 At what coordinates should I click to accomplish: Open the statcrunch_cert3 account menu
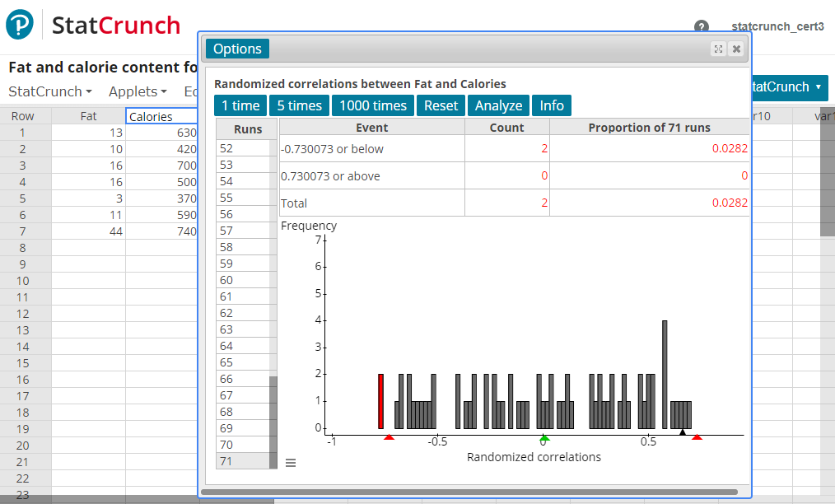(x=777, y=26)
